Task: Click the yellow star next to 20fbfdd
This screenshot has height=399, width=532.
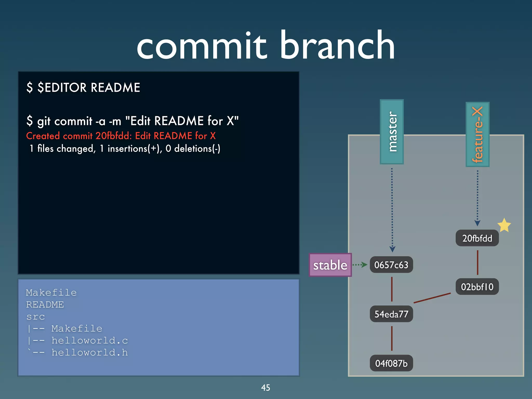Action: (504, 225)
